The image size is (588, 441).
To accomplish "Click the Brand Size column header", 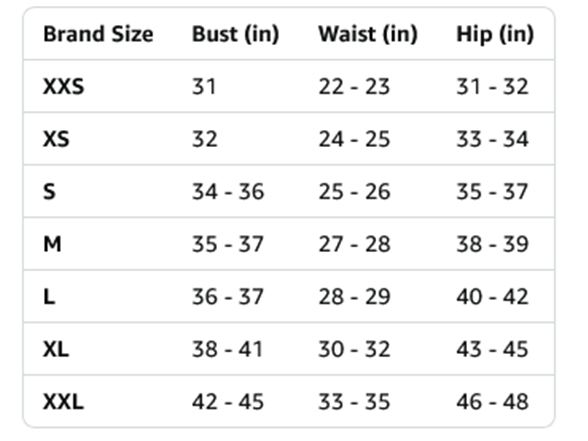I will [x=98, y=34].
